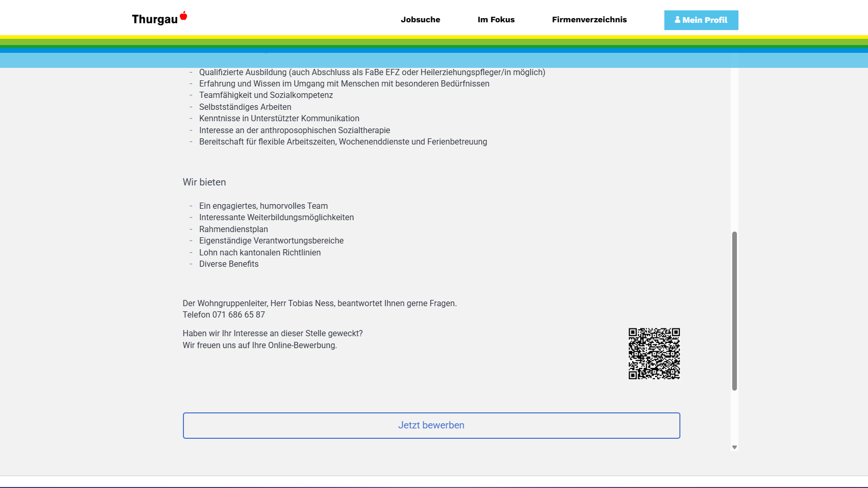Click the user icon in Mein Profil

coord(677,20)
